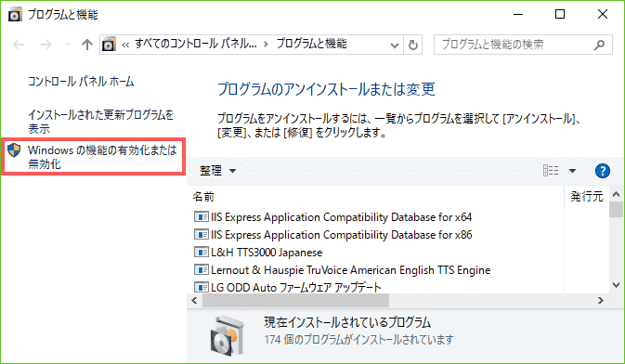Open the recent locations dropdown arrow
This screenshot has height=364, width=625.
[x=68, y=45]
